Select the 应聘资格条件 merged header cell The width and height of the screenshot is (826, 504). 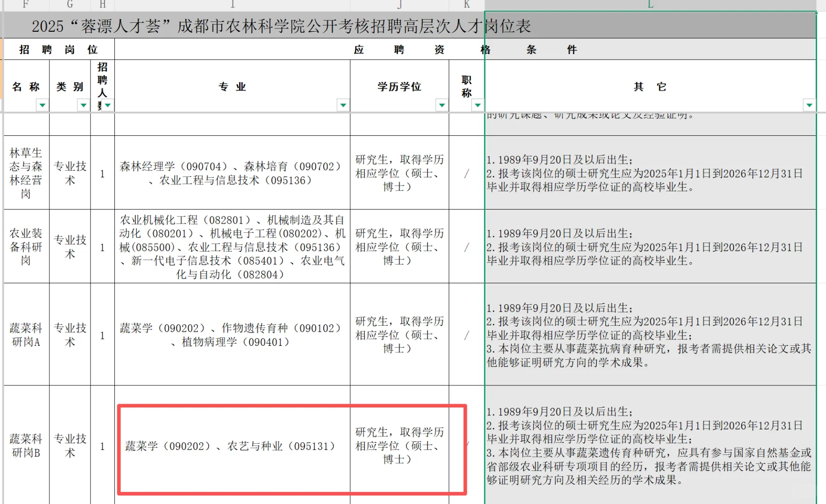pyautogui.click(x=465, y=49)
